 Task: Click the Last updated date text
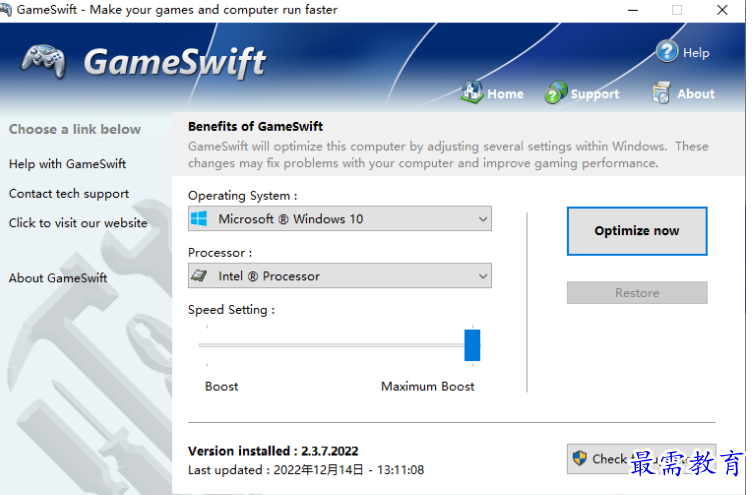[x=306, y=470]
